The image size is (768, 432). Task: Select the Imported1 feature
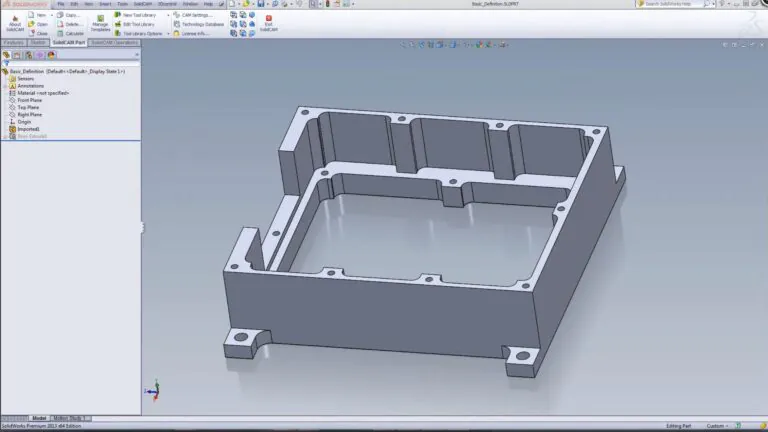[x=29, y=128]
